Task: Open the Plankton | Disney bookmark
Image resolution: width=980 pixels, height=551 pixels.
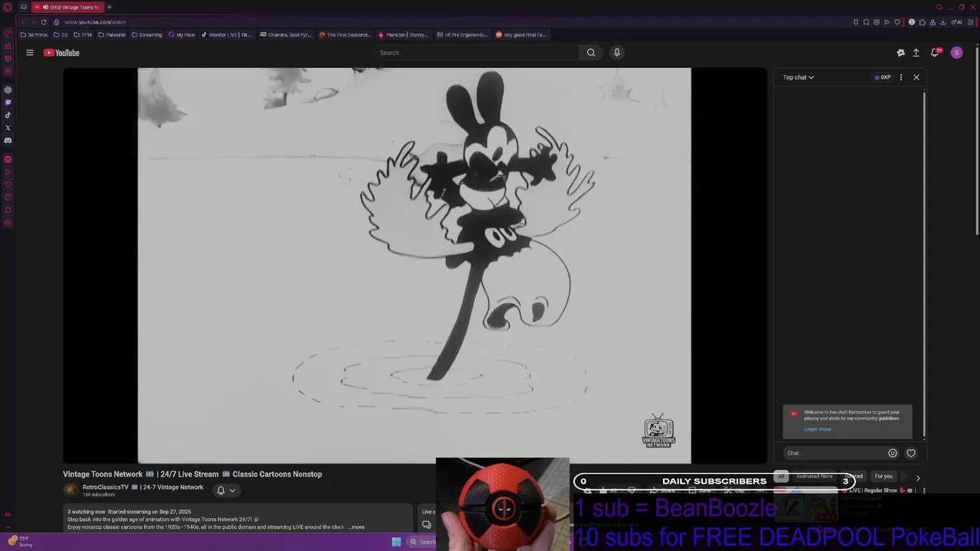Action: (403, 34)
